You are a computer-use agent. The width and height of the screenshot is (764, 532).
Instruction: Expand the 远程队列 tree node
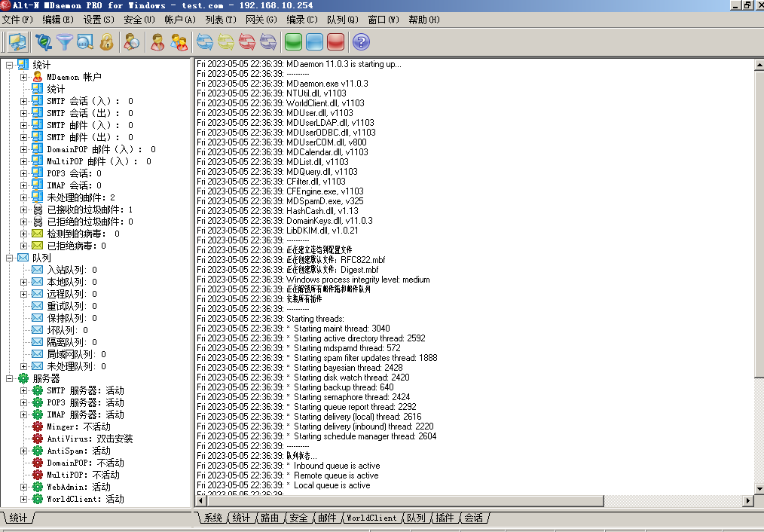pos(23,294)
